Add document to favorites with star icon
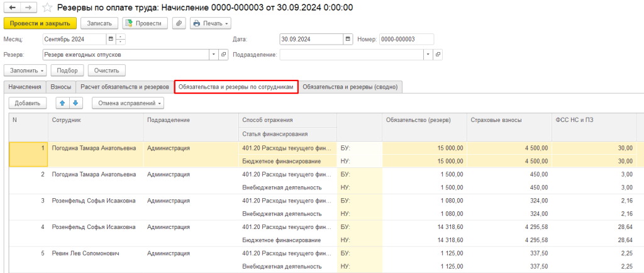 [x=47, y=8]
